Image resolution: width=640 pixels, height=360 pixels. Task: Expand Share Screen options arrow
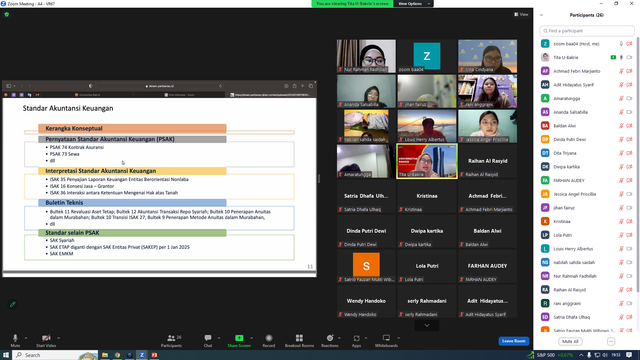click(251, 338)
